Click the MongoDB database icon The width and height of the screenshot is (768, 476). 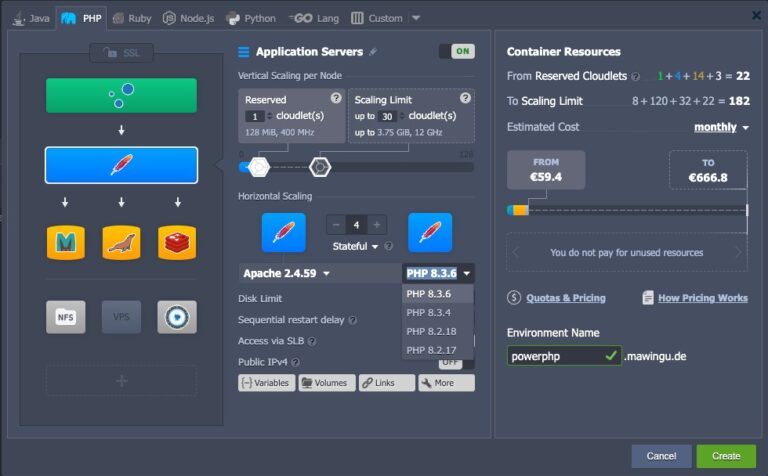(65, 242)
